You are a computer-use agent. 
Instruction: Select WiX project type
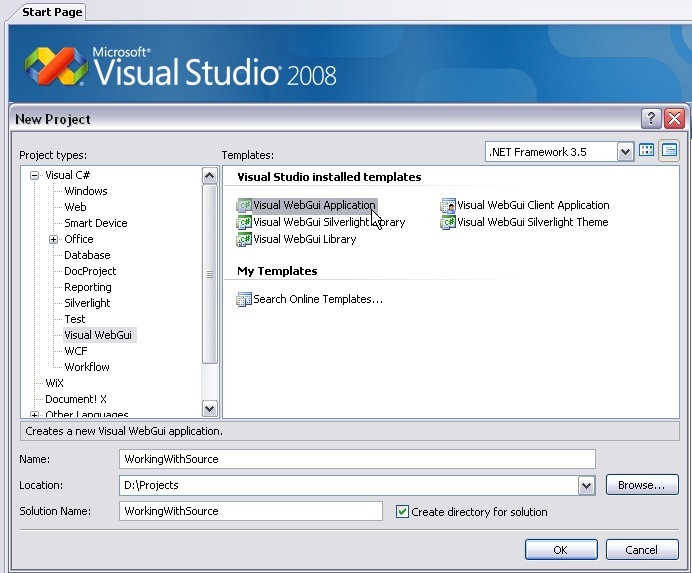[54, 383]
